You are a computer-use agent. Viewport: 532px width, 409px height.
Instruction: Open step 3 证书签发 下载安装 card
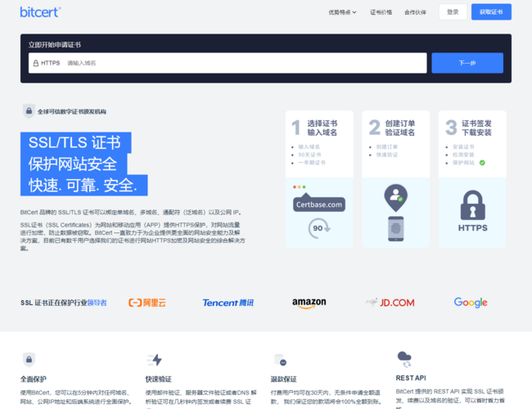pos(472,178)
